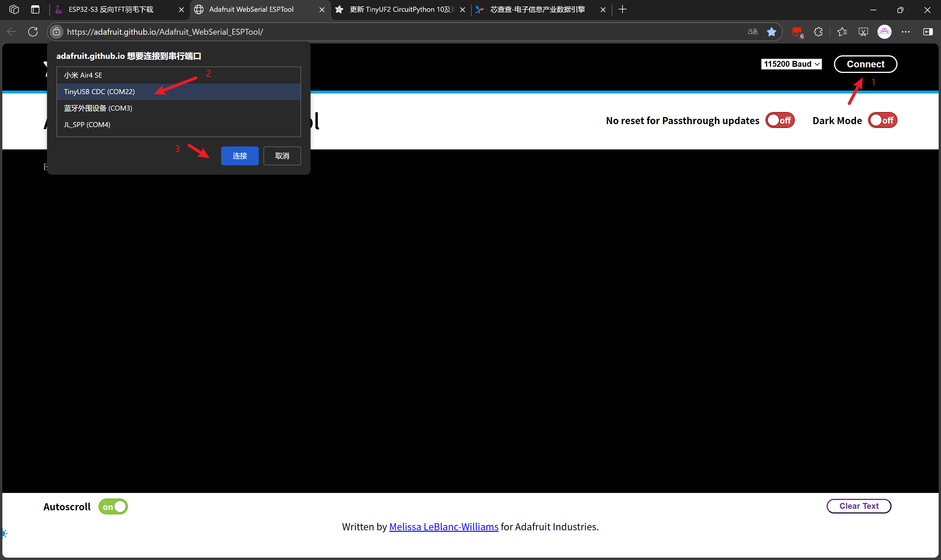941x560 pixels.
Task: Click the browser refresh icon
Action: pyautogui.click(x=33, y=32)
